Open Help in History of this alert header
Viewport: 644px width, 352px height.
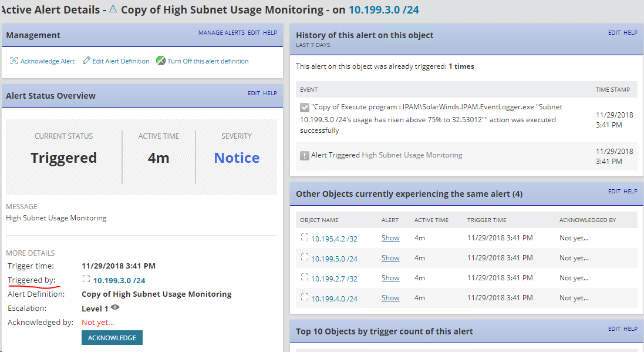point(630,32)
